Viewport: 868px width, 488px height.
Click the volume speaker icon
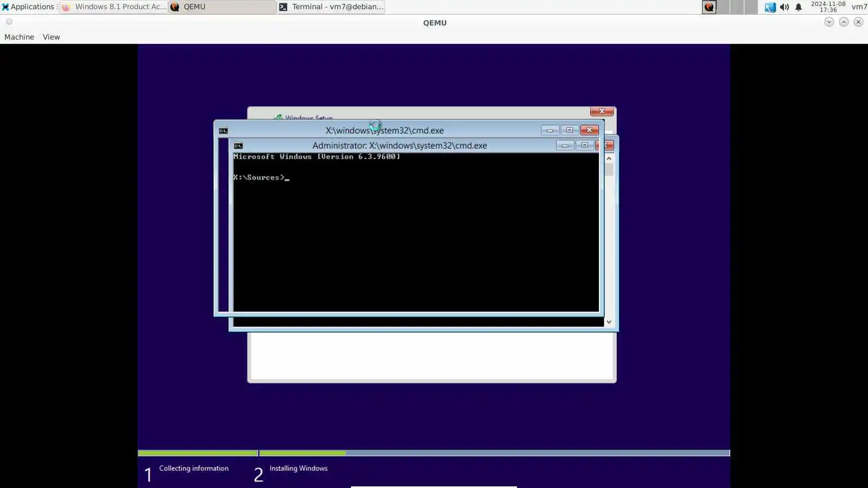(784, 7)
